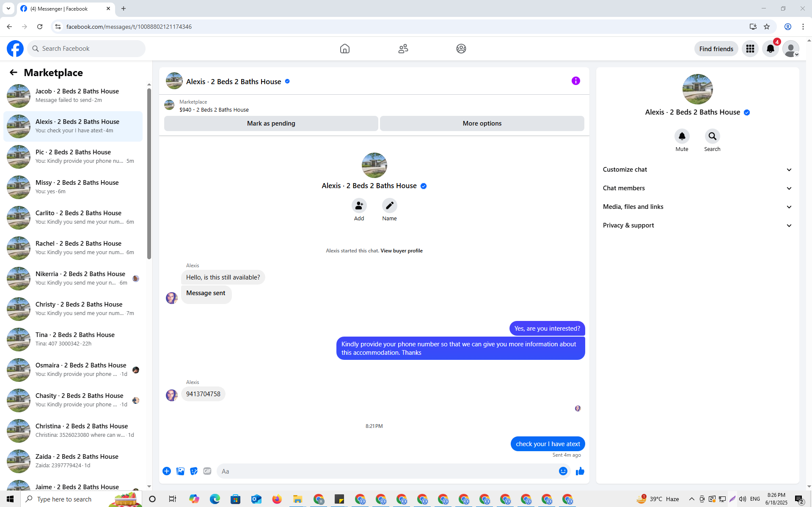Open the Chrome tab search dropdown arrow

coord(8,8)
